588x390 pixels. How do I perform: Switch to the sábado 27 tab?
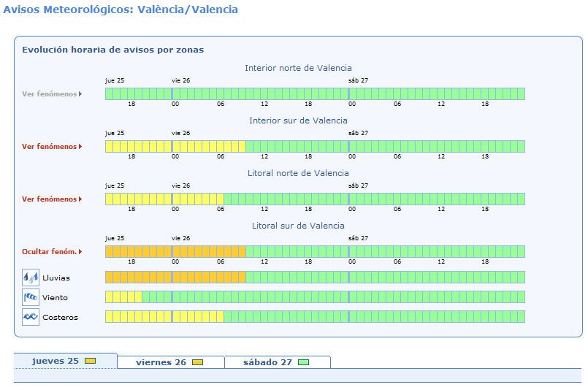278,362
